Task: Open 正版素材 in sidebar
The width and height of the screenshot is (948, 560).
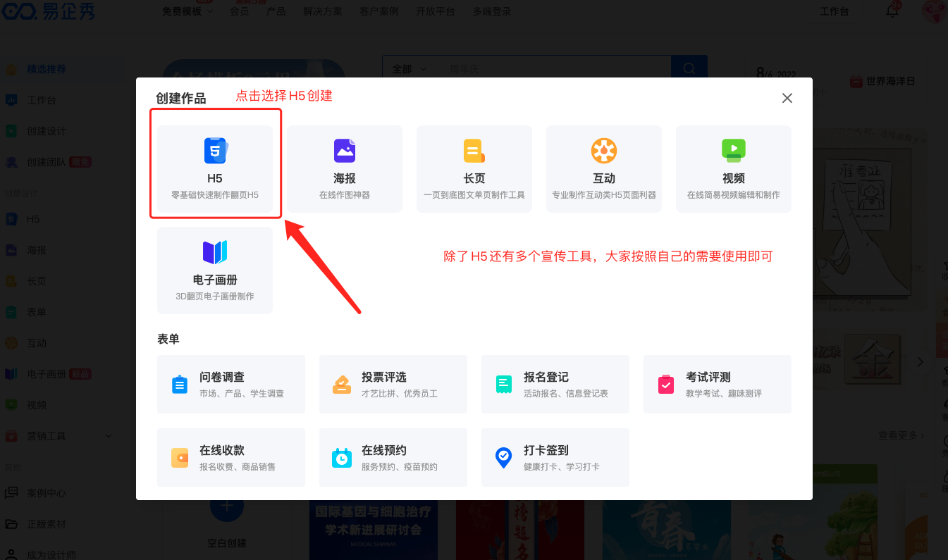Action: (46, 524)
